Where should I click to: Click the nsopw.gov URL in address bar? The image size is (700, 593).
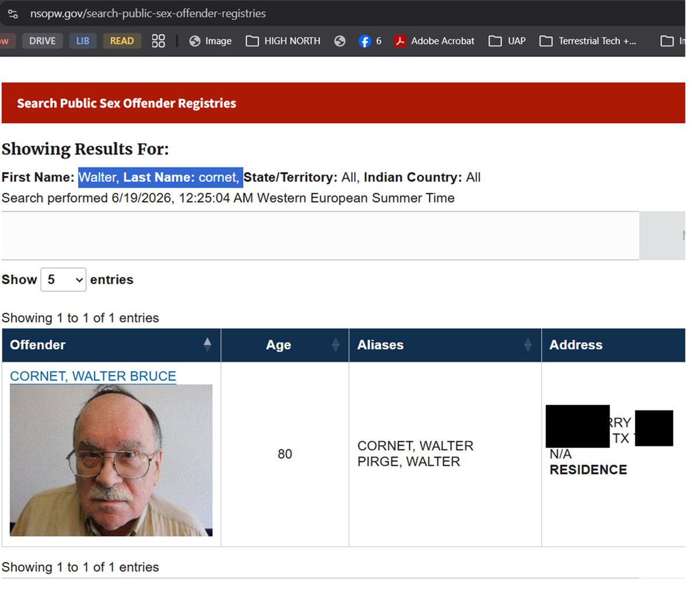[148, 13]
